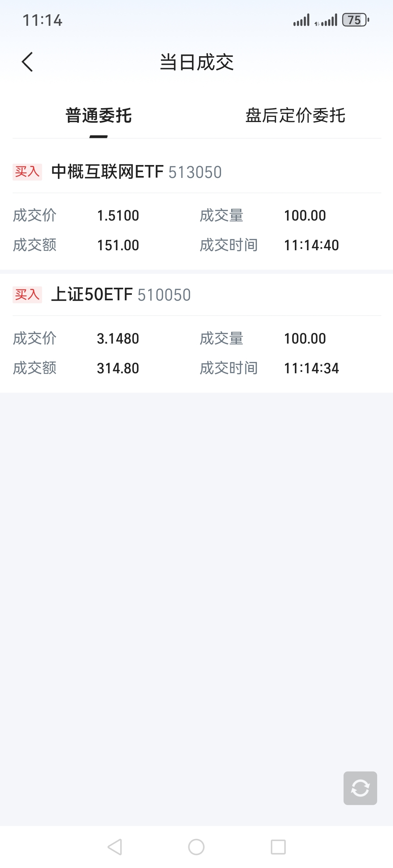Tap 成交时间 11:14:34 entry
The image size is (393, 868).
311,368
